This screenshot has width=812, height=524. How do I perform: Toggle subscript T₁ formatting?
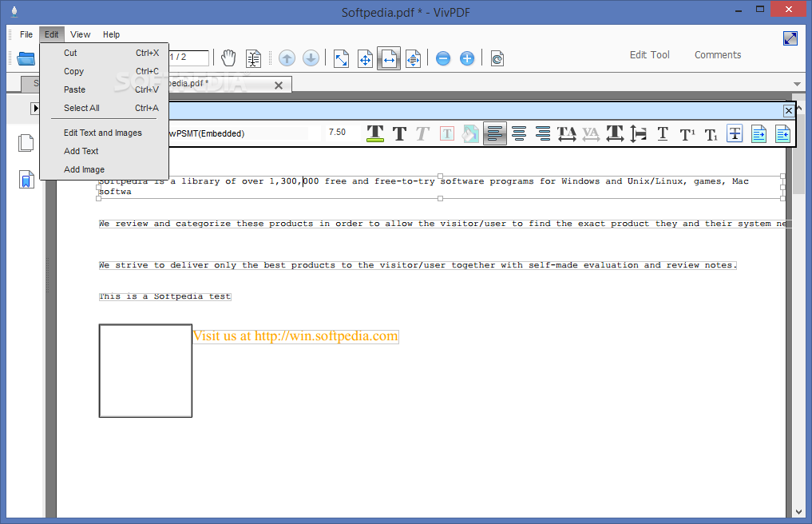click(711, 135)
